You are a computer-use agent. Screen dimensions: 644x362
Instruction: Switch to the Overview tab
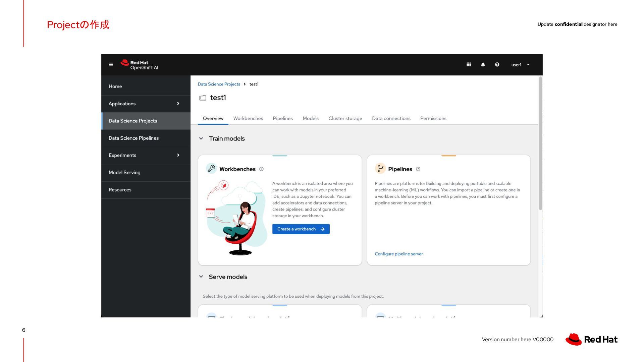click(213, 119)
